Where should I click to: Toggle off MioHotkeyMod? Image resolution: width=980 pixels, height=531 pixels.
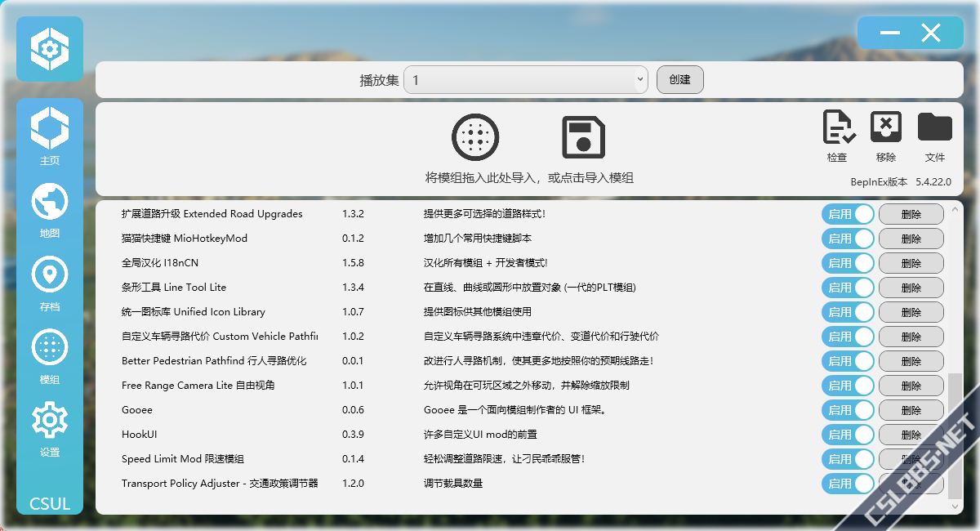848,239
